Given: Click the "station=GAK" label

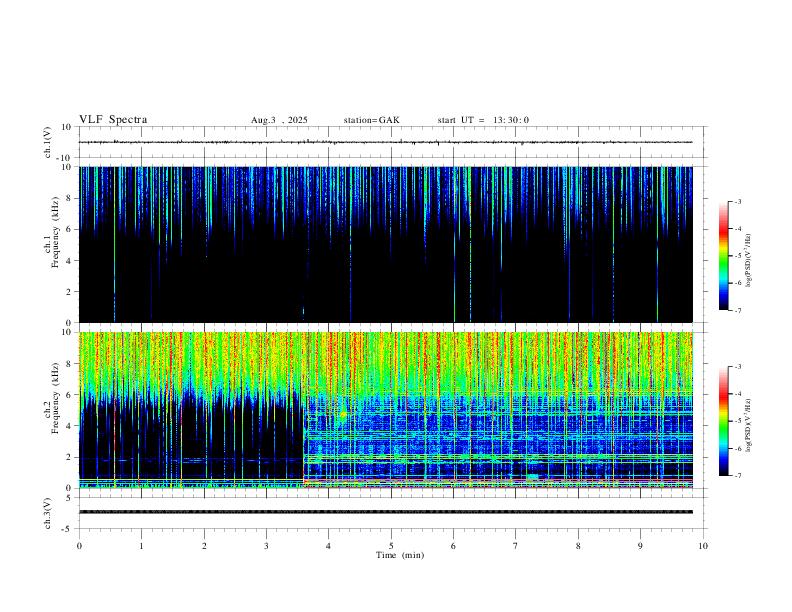Looking at the screenshot, I should click(x=371, y=120).
